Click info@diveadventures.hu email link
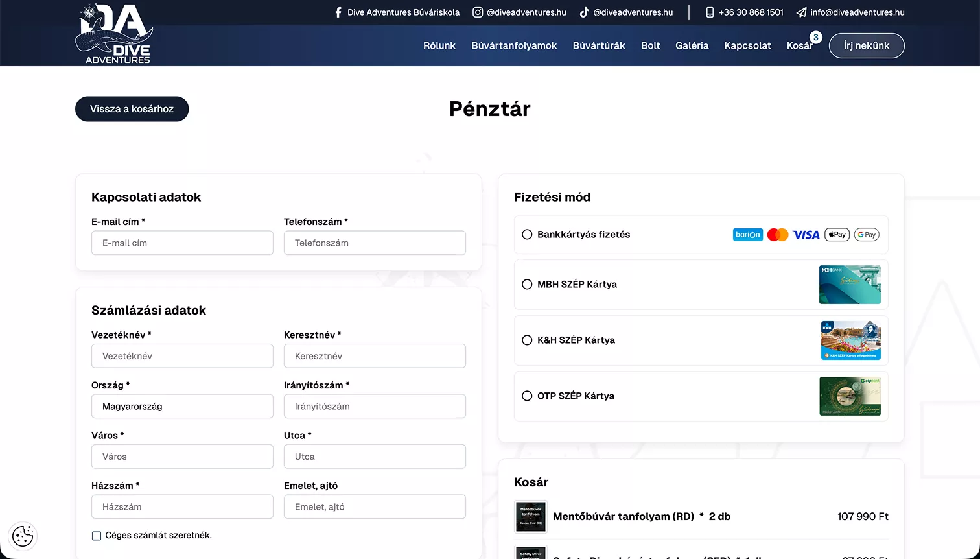The height and width of the screenshot is (559, 980). (x=857, y=12)
